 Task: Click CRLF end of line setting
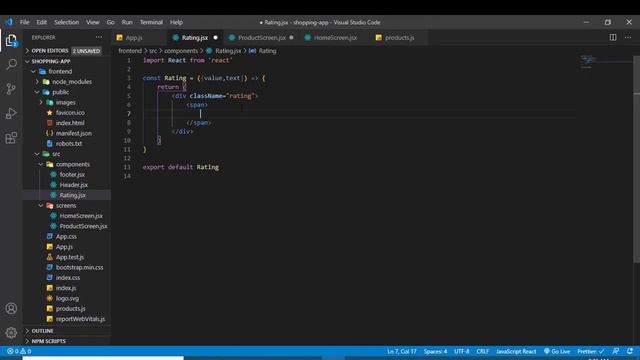(482, 351)
